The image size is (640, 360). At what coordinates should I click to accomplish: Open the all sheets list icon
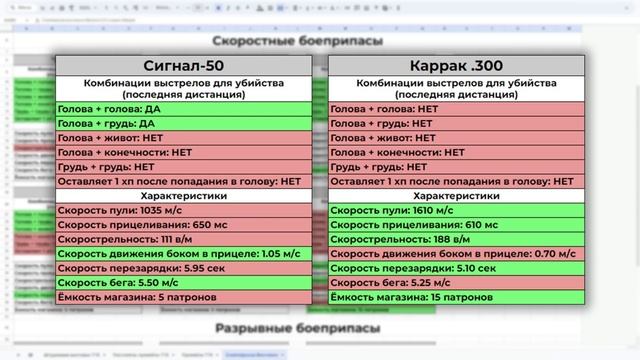click(x=30, y=355)
